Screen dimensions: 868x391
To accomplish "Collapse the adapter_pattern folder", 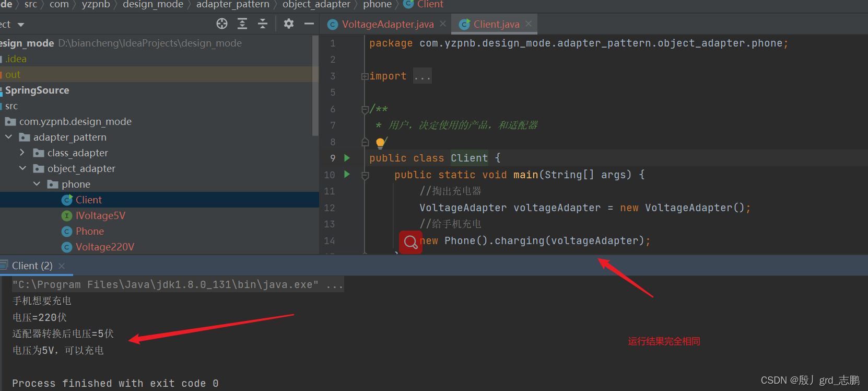I will click(8, 137).
